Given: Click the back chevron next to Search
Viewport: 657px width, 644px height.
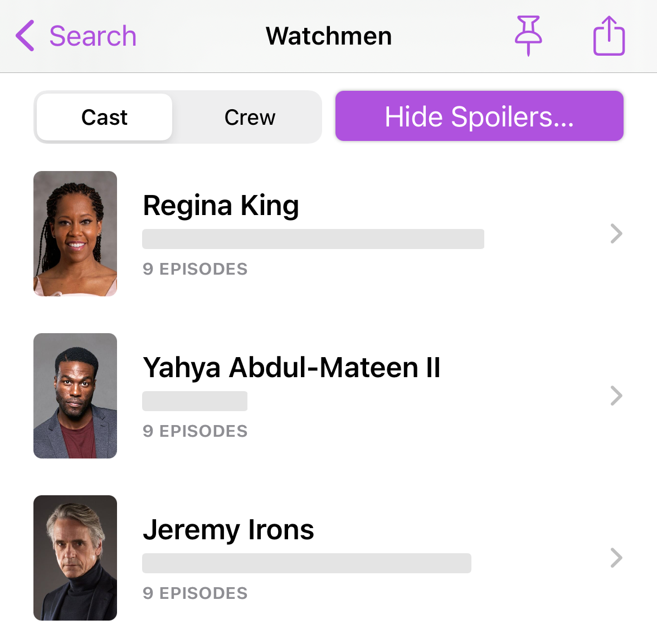Looking at the screenshot, I should pos(23,36).
